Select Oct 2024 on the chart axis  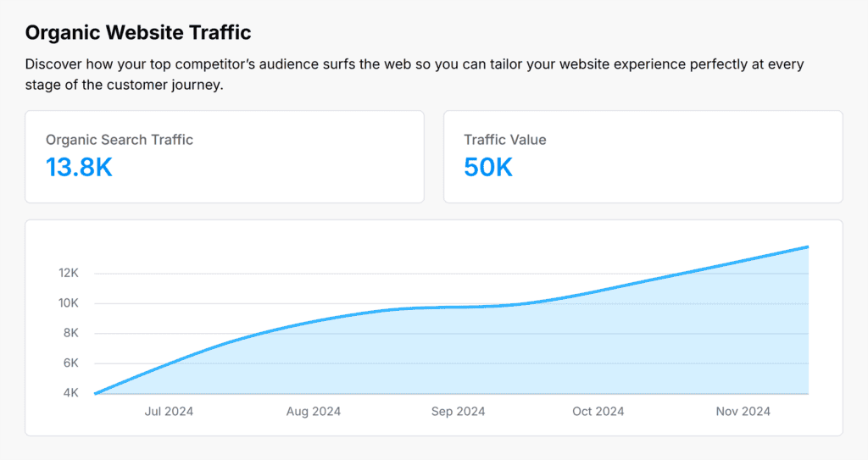(x=598, y=412)
